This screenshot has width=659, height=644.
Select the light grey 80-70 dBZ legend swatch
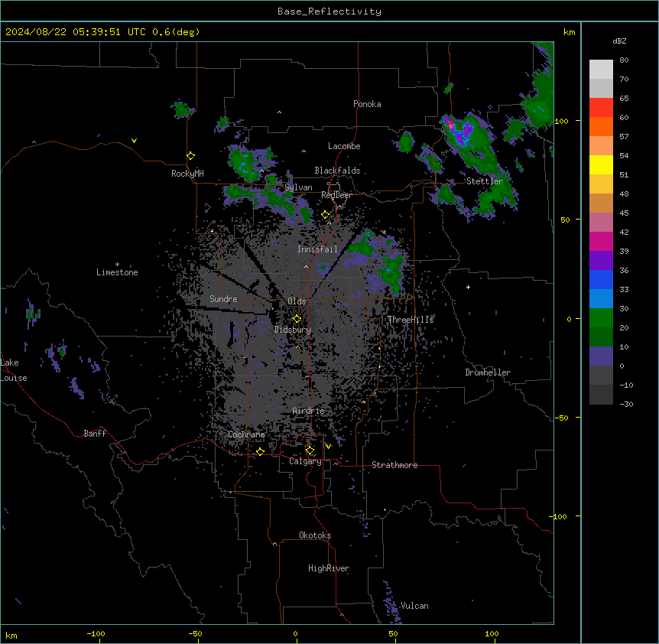point(601,70)
